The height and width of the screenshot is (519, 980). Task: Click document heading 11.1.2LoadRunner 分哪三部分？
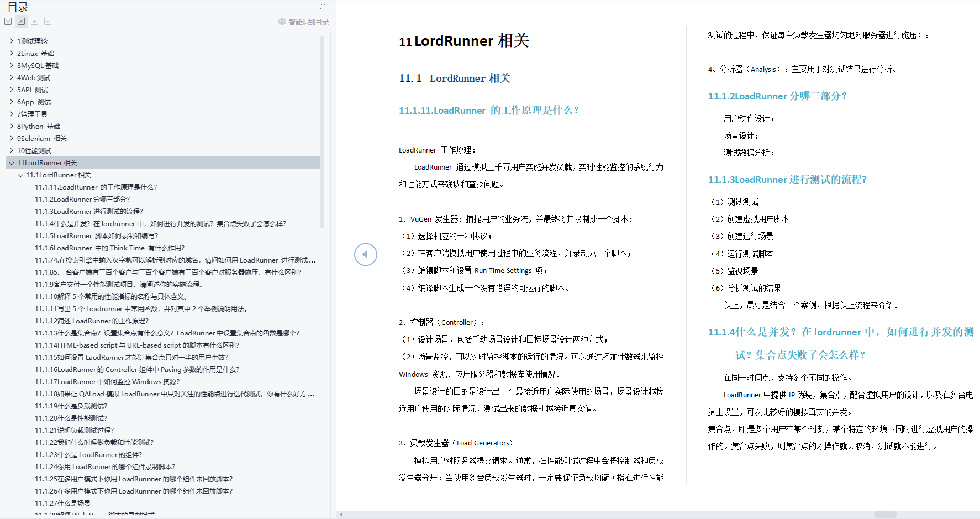tap(777, 96)
